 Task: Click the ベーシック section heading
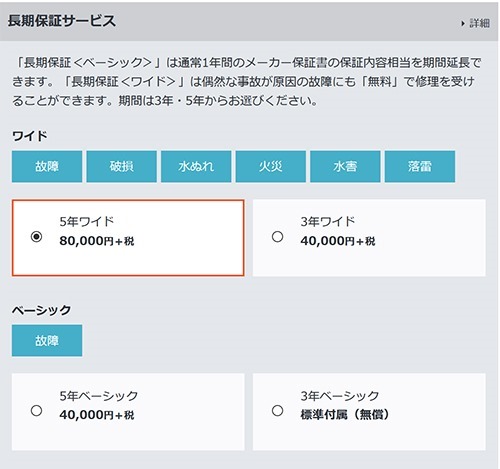pos(41,310)
